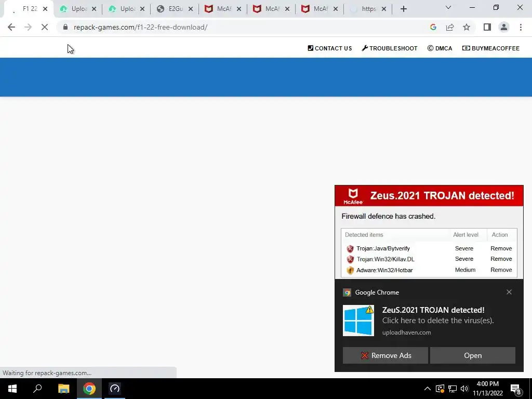Go back to the previous page
Screen dimensions: 532x399
[x=11, y=27]
